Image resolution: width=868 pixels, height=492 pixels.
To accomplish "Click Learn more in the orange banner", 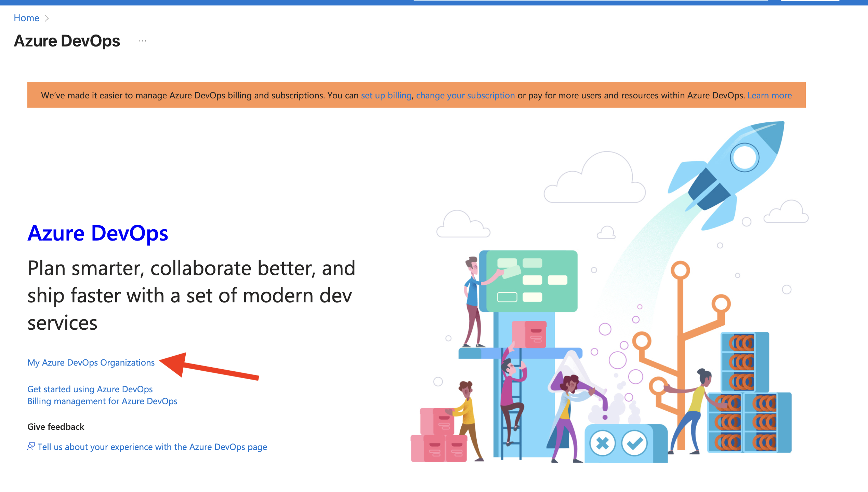I will (x=770, y=95).
